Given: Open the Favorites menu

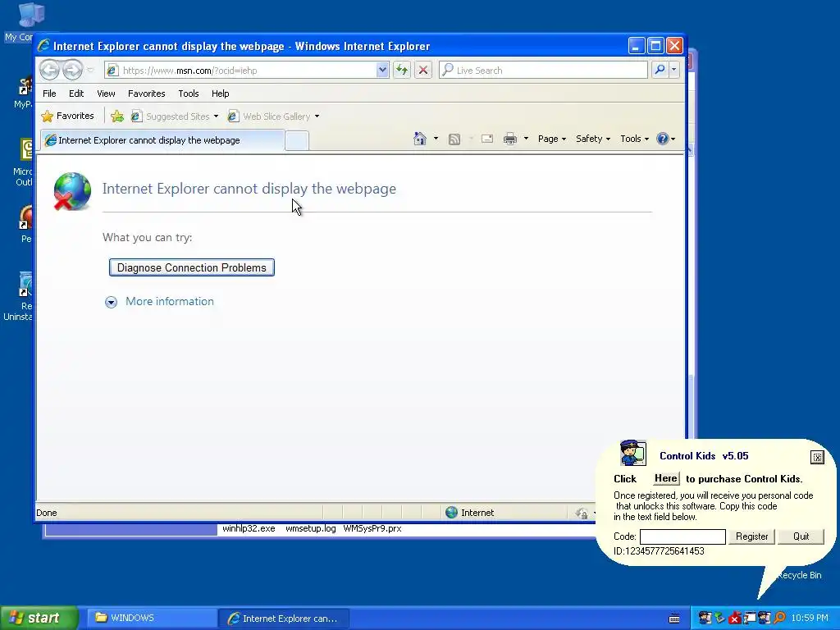Looking at the screenshot, I should [146, 94].
